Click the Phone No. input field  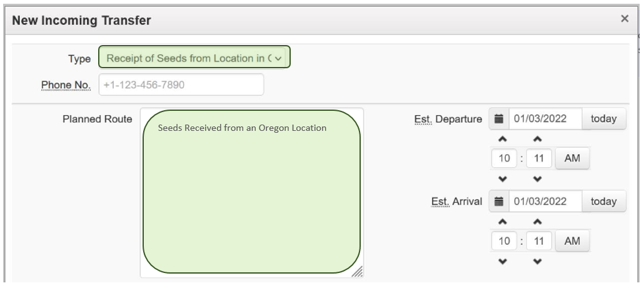point(181,85)
